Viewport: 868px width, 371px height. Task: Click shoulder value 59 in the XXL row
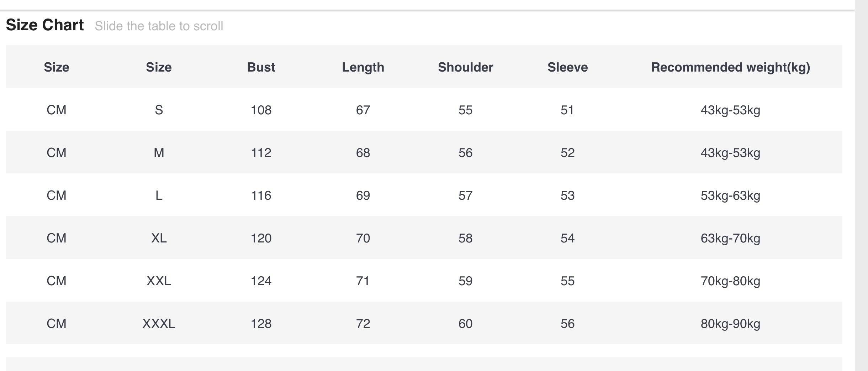tap(465, 281)
